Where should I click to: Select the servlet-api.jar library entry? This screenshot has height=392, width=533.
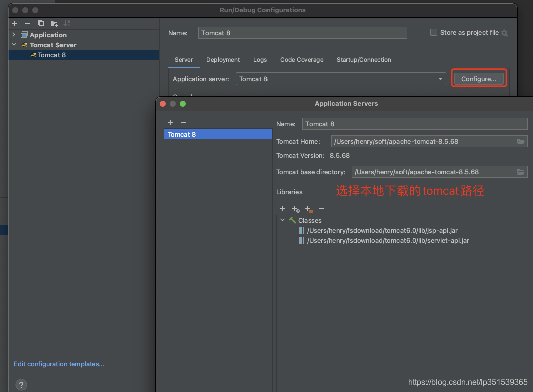[388, 240]
